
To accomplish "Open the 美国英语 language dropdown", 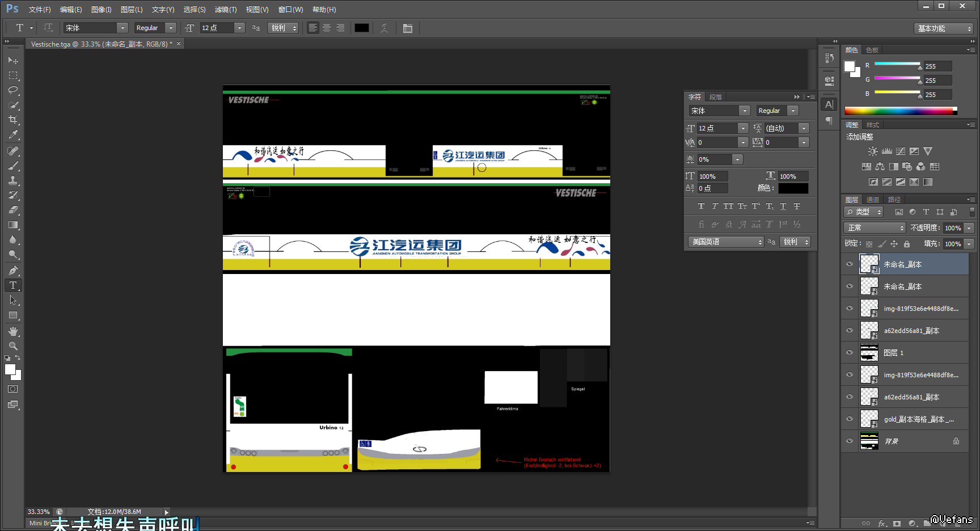I will point(726,242).
